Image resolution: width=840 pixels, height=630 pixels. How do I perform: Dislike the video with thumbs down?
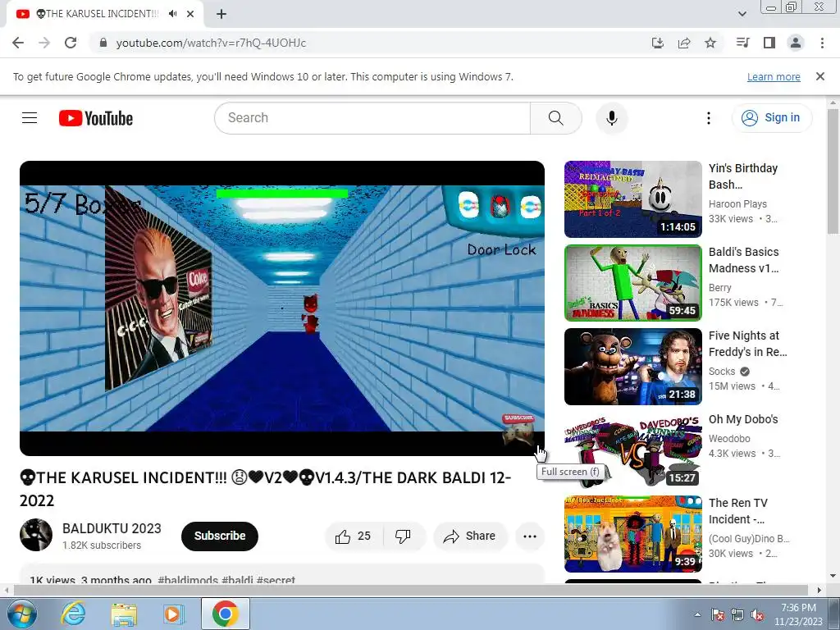tap(404, 536)
